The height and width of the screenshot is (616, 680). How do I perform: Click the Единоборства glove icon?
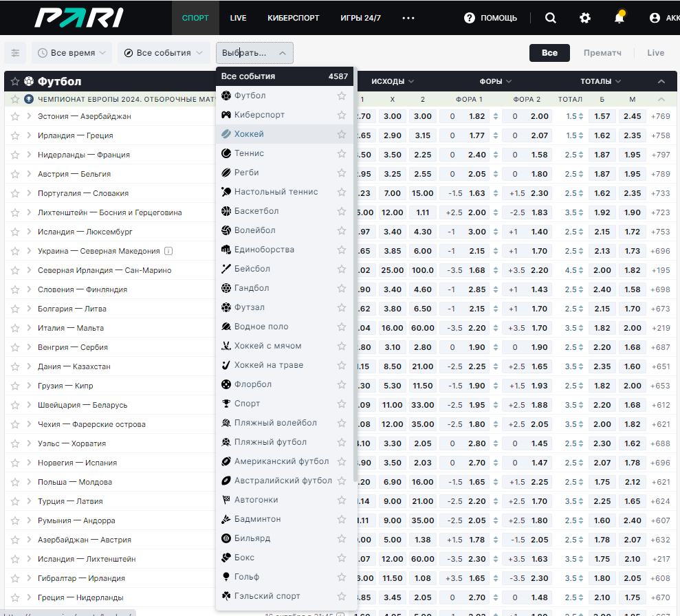(226, 250)
